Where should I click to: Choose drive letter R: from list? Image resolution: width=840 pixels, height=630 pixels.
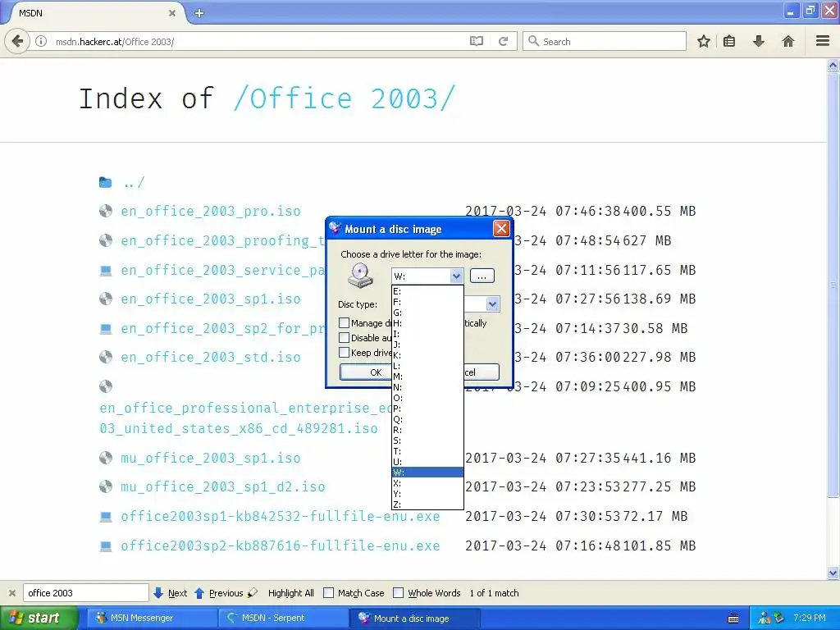point(427,430)
